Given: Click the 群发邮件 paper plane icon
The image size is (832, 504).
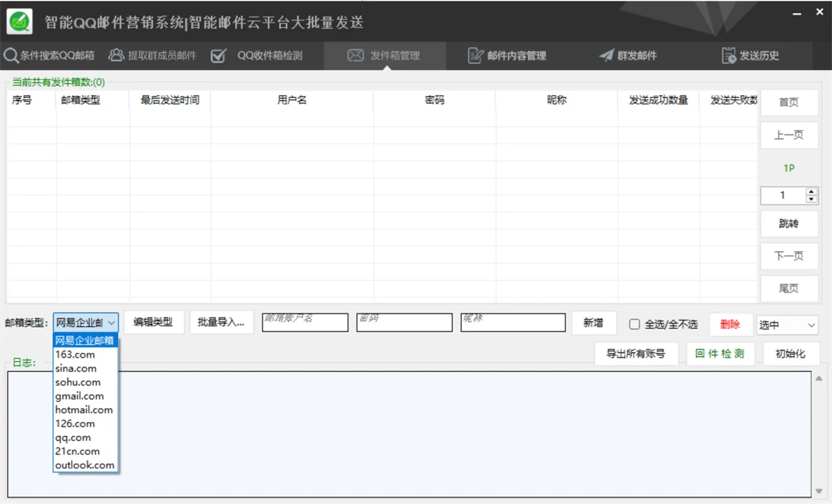Looking at the screenshot, I should click(607, 55).
